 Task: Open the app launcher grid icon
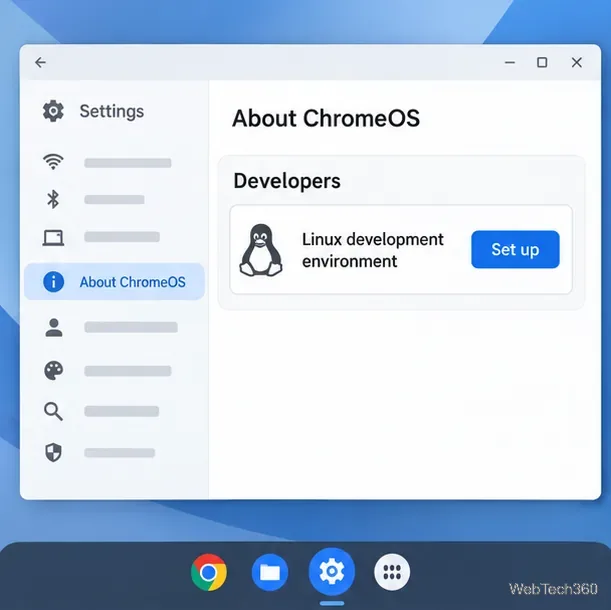(x=392, y=572)
